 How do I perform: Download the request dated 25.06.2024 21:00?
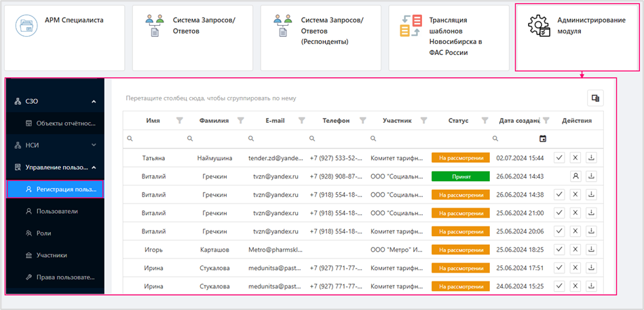[591, 213]
